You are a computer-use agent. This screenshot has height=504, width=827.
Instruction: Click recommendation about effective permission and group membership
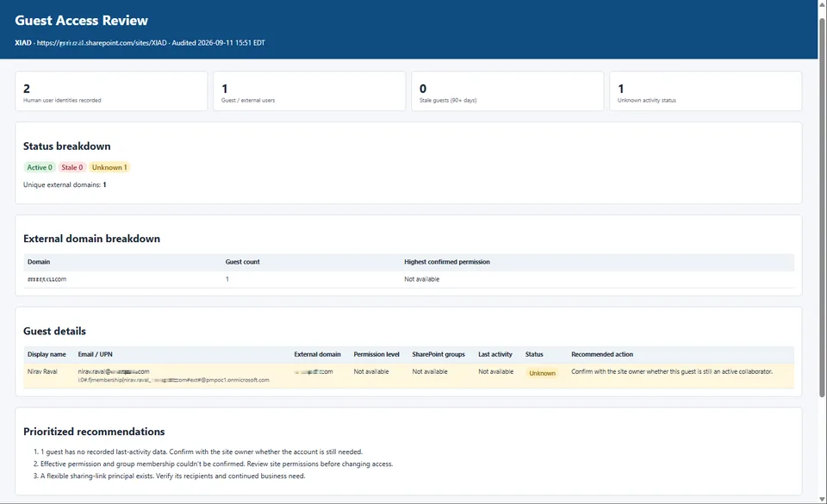click(x=217, y=464)
